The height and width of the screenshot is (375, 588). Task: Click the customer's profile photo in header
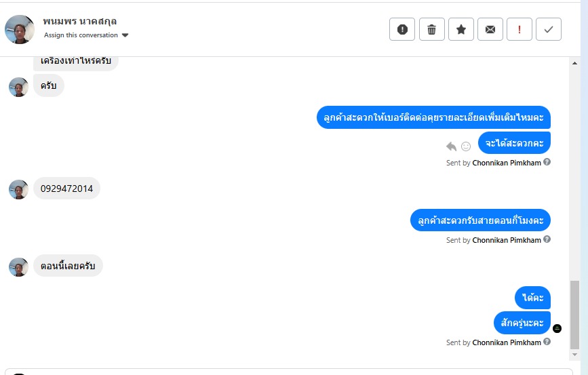point(20,29)
